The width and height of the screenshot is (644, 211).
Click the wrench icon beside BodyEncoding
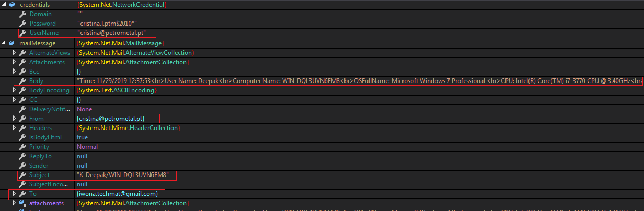pyautogui.click(x=22, y=90)
